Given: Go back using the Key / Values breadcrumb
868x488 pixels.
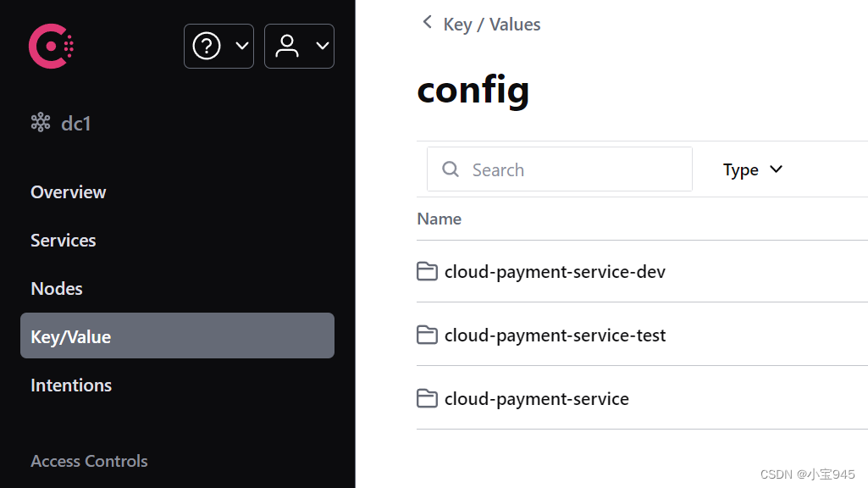Looking at the screenshot, I should coord(491,24).
